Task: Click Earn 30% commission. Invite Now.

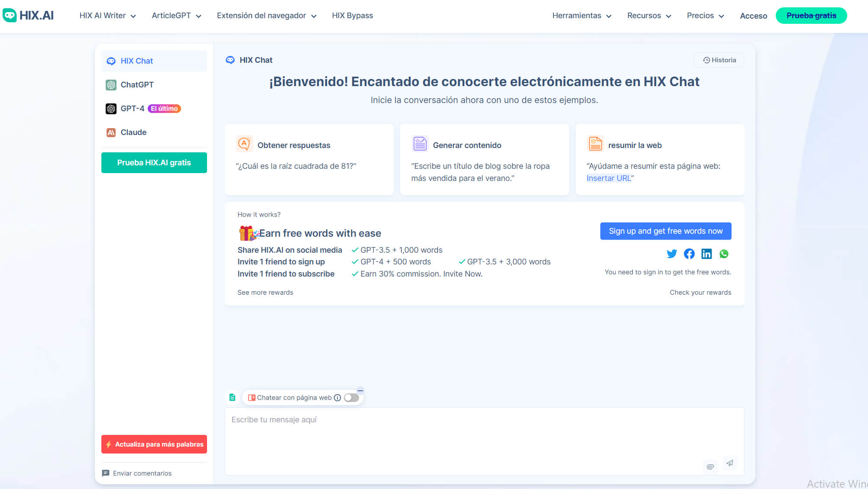Action: point(421,274)
